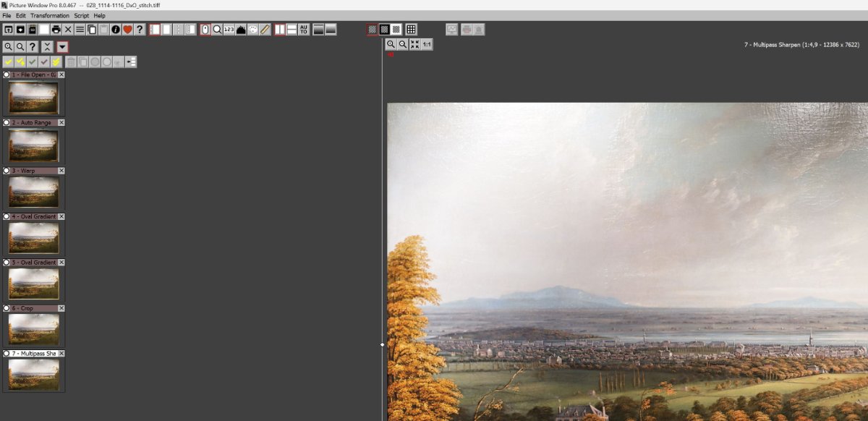Open the Script menu
868x421 pixels.
pyautogui.click(x=81, y=16)
